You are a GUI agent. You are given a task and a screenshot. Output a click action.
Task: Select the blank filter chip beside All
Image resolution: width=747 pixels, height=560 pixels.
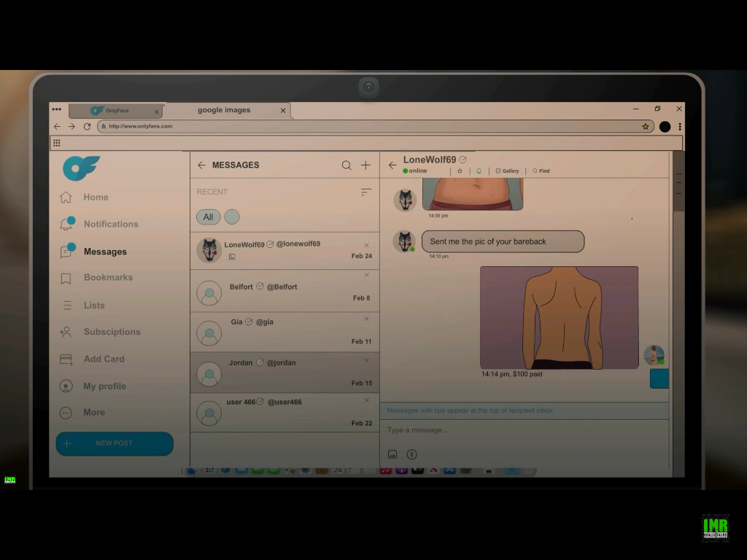[x=232, y=217]
